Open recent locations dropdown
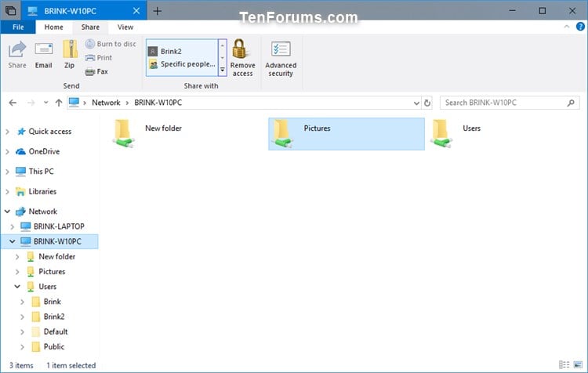 (45, 103)
